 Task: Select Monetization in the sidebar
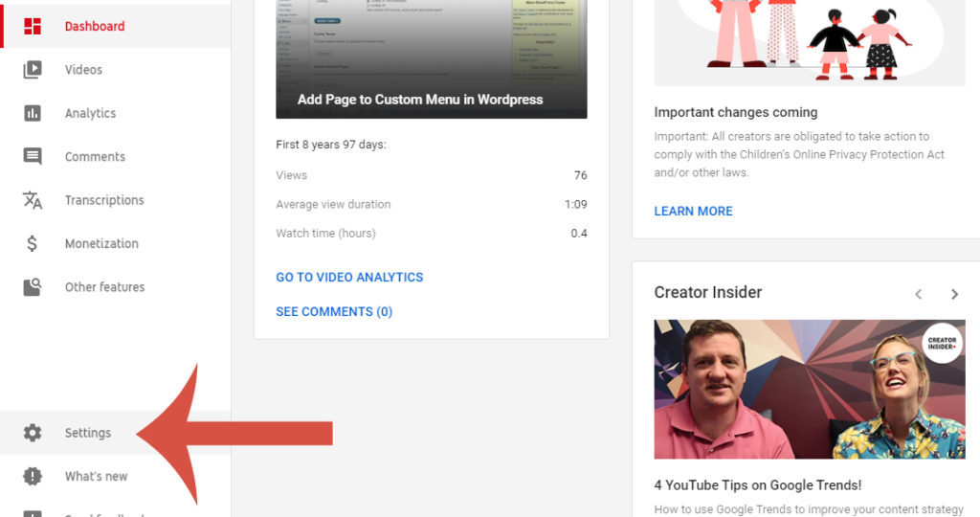coord(115,243)
